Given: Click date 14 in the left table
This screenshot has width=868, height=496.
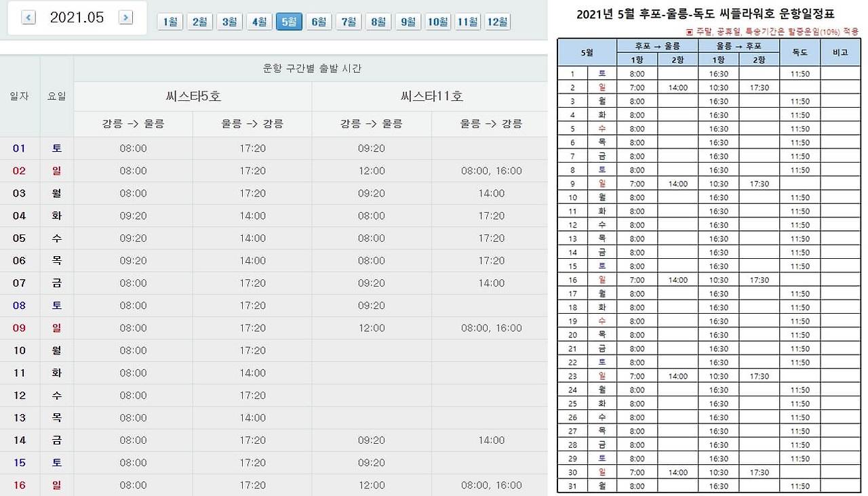Looking at the screenshot, I should pos(19,440).
